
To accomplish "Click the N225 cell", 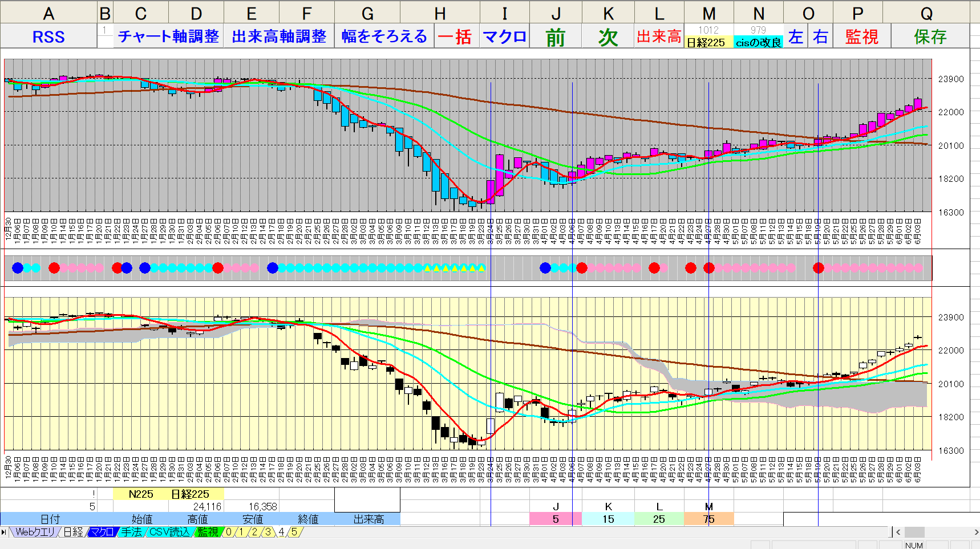I will pyautogui.click(x=141, y=494).
